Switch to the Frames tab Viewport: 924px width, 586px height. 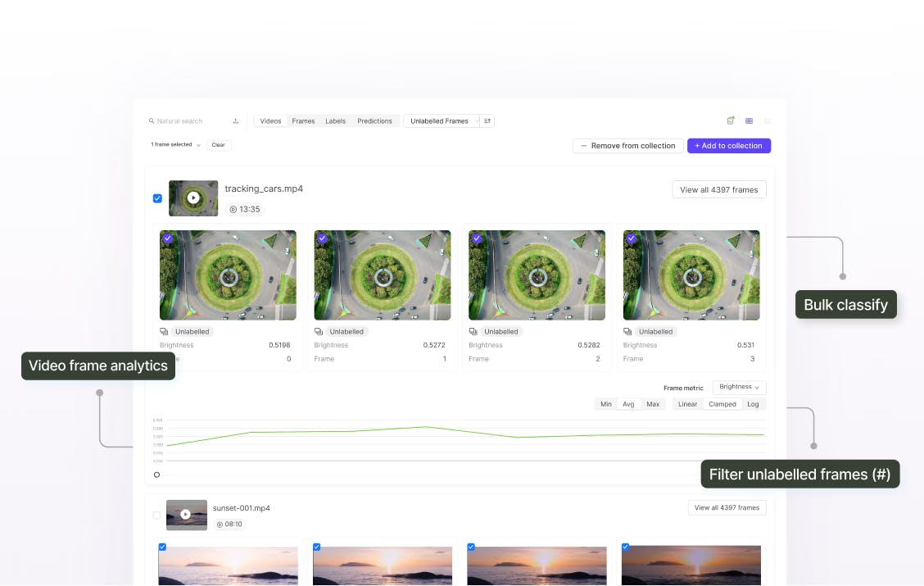(x=303, y=120)
